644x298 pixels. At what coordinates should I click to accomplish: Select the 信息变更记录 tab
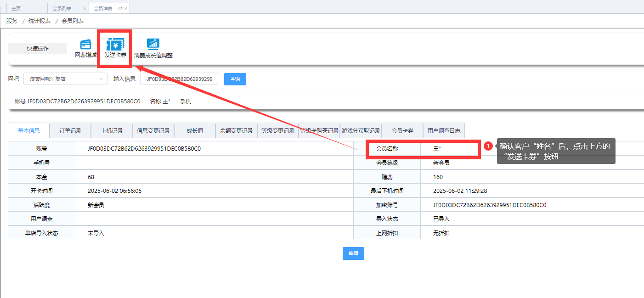coord(153,131)
